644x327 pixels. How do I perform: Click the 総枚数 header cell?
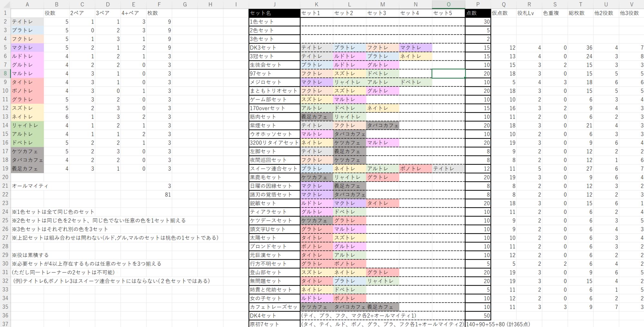click(x=580, y=13)
